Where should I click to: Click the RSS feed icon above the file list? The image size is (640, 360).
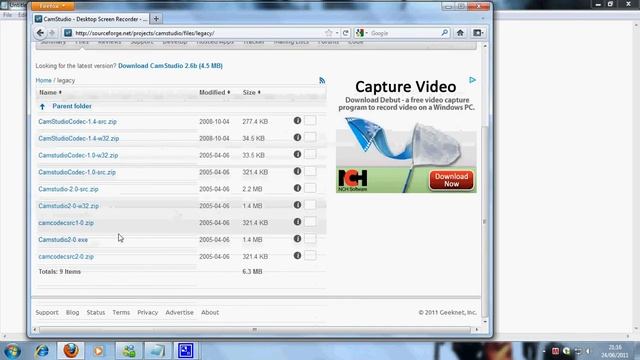pos(322,80)
